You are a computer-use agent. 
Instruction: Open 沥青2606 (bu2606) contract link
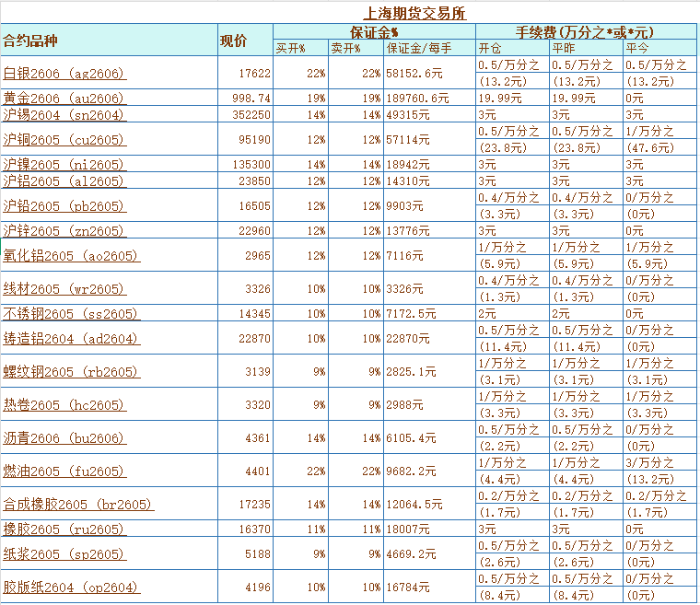(x=64, y=437)
